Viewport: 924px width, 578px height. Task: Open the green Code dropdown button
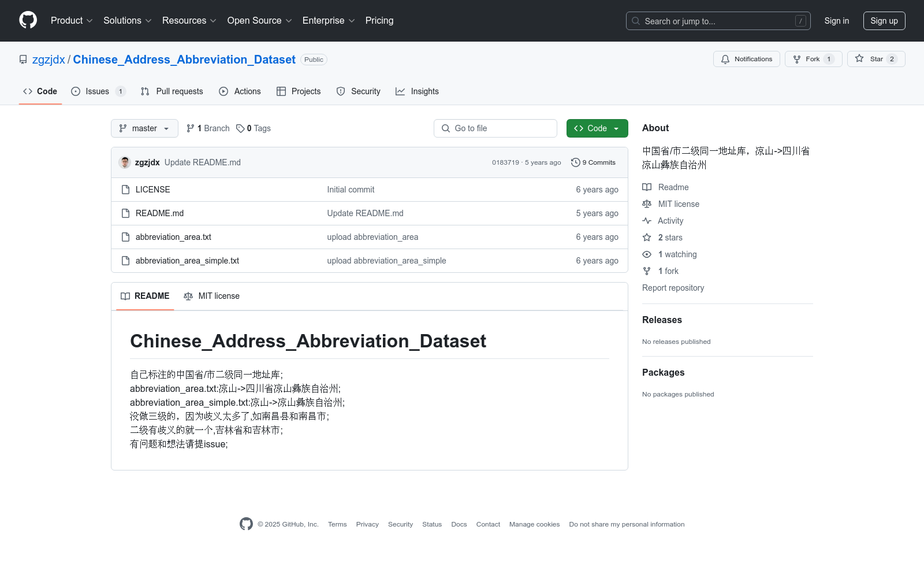[x=597, y=128]
